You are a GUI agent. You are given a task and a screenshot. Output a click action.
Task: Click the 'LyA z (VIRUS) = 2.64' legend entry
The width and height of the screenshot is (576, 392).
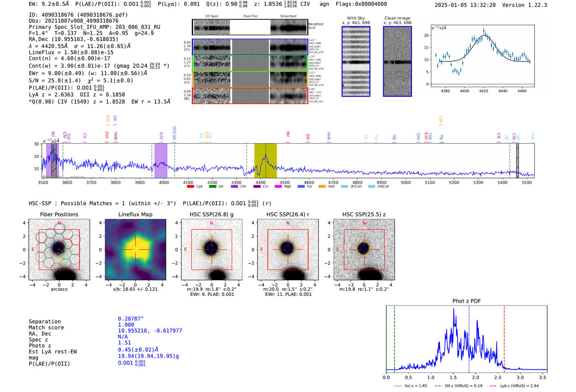coord(514,386)
